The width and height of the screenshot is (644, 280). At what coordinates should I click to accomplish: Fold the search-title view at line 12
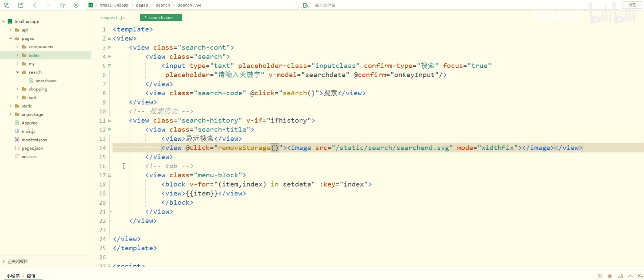[x=109, y=129]
